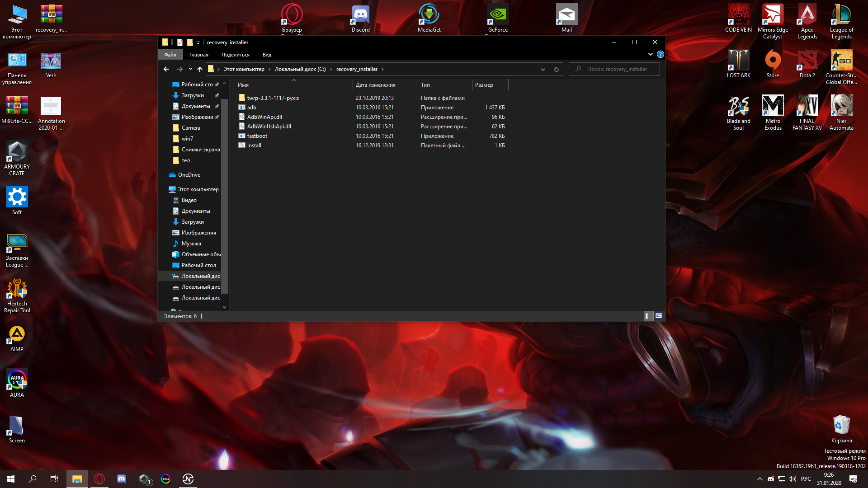868x488 pixels.
Task: Open the AURA taskbar icon
Action: click(166, 479)
